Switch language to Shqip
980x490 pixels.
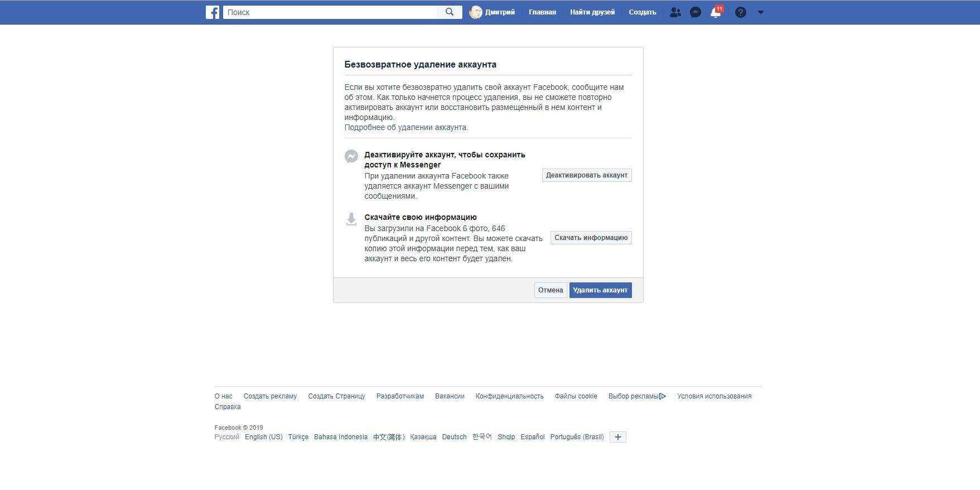click(506, 437)
